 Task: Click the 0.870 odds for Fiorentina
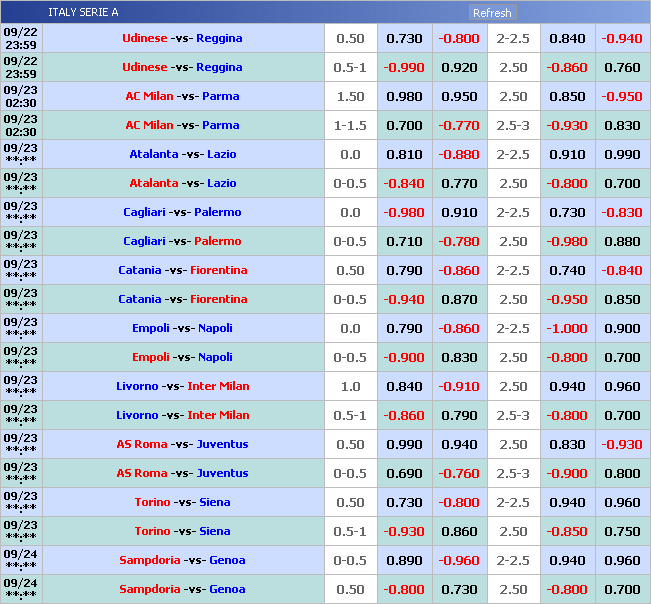[x=459, y=300]
